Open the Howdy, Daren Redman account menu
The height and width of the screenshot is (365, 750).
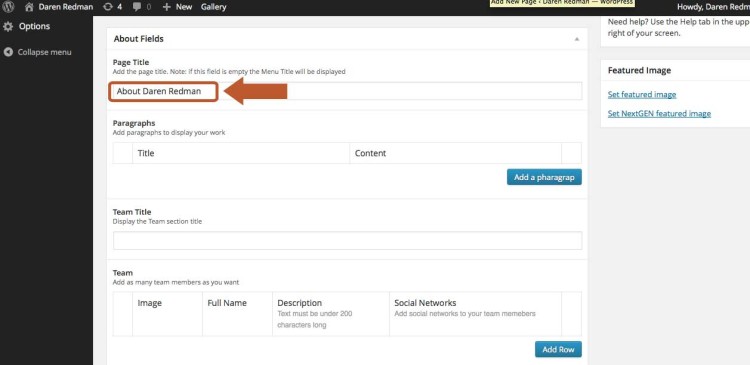(713, 7)
